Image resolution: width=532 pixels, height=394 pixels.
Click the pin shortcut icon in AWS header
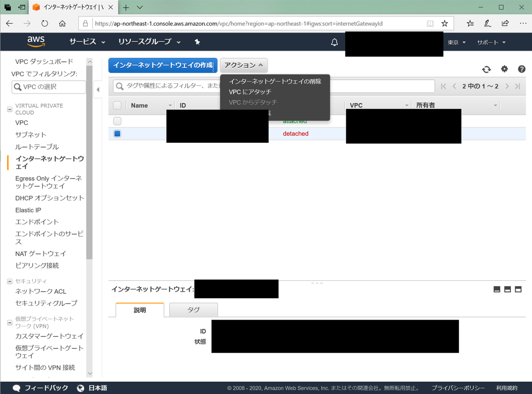pos(198,42)
